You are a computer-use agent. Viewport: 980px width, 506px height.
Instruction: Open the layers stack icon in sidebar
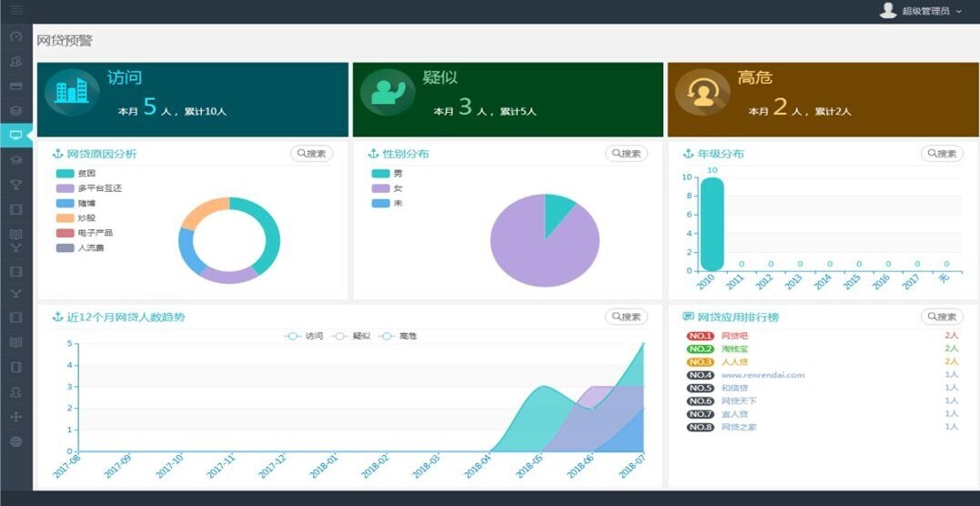[15, 111]
